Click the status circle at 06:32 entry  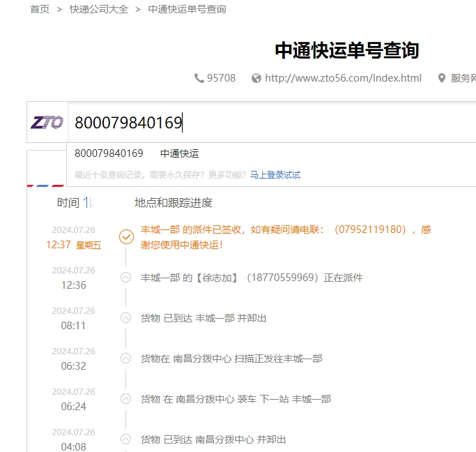[x=125, y=358]
